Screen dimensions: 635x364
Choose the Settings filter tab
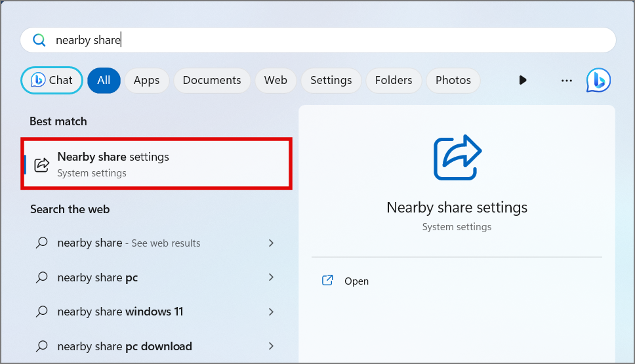[x=331, y=80]
